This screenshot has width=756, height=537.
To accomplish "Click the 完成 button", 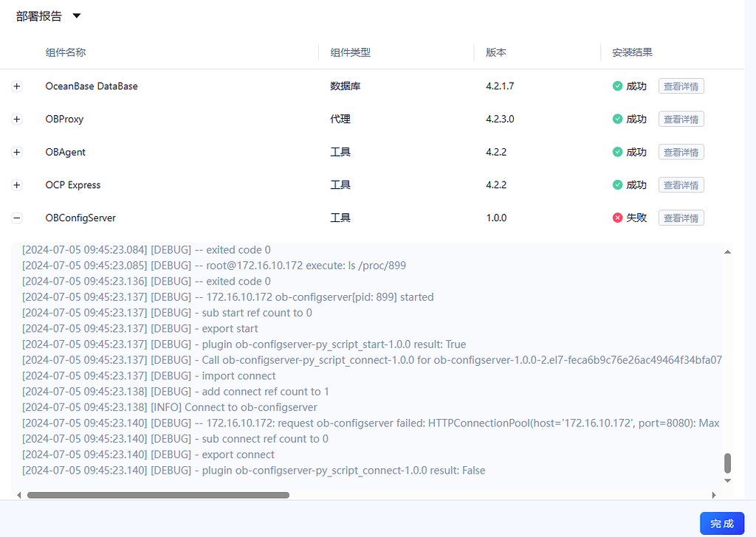I will [x=722, y=524].
